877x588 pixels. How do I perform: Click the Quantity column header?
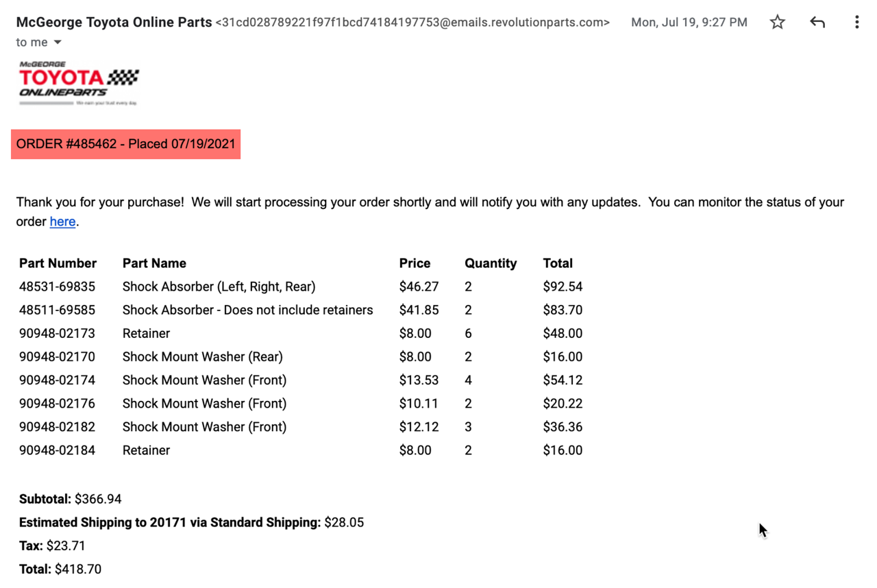491,263
